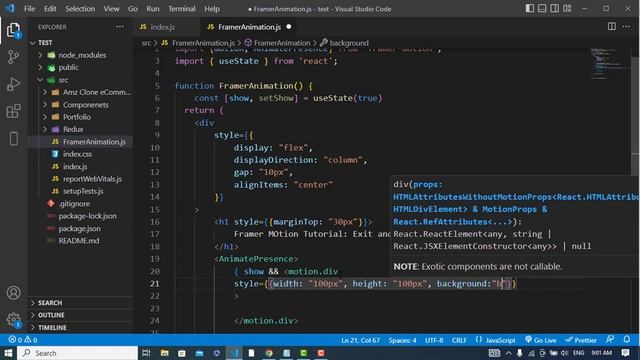The width and height of the screenshot is (640, 360).
Task: Toggle secondary side bar layout button
Action: click(x=555, y=8)
